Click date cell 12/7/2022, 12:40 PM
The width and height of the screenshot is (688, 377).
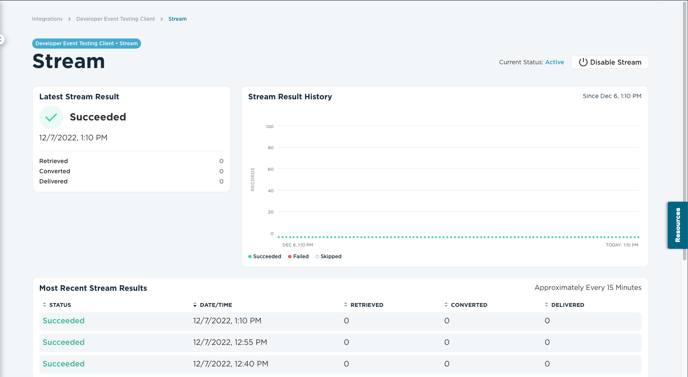(x=230, y=364)
